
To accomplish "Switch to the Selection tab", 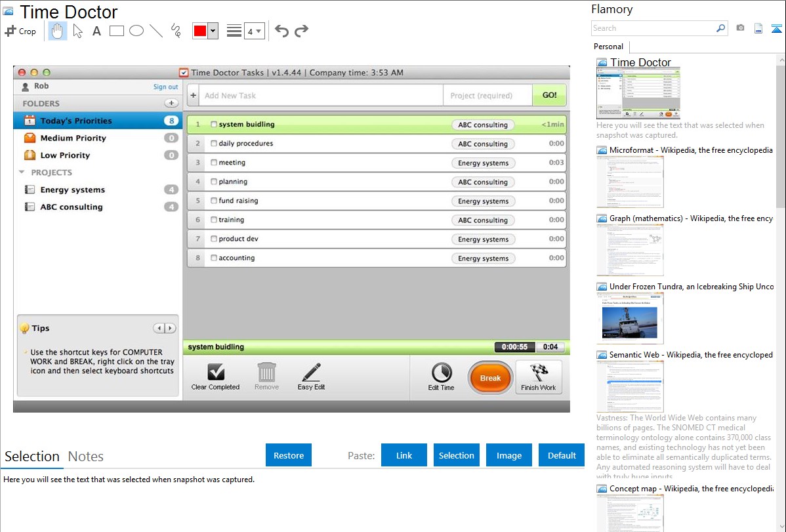I will 32,457.
